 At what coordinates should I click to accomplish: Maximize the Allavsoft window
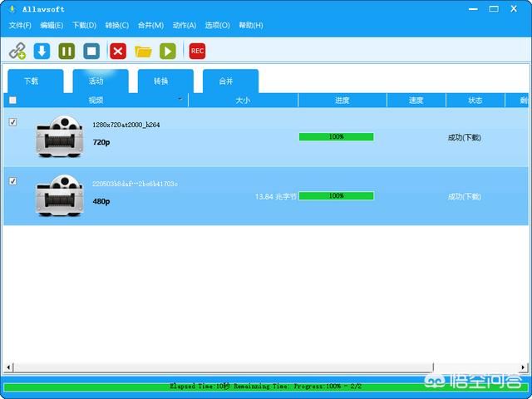point(494,9)
